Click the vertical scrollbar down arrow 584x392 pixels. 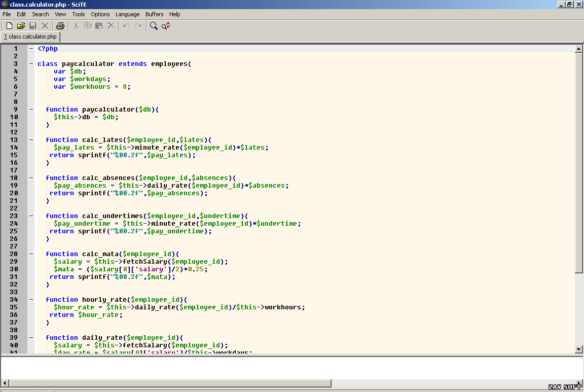pyautogui.click(x=578, y=349)
